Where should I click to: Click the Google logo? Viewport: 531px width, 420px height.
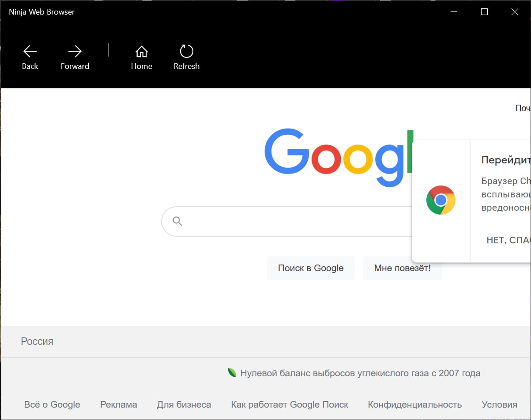340,158
